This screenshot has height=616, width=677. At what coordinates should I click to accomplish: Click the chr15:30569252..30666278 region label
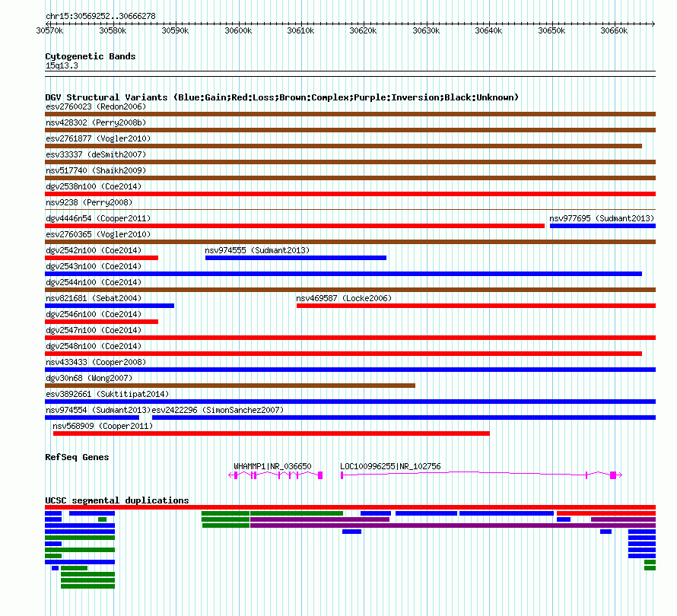100,16
